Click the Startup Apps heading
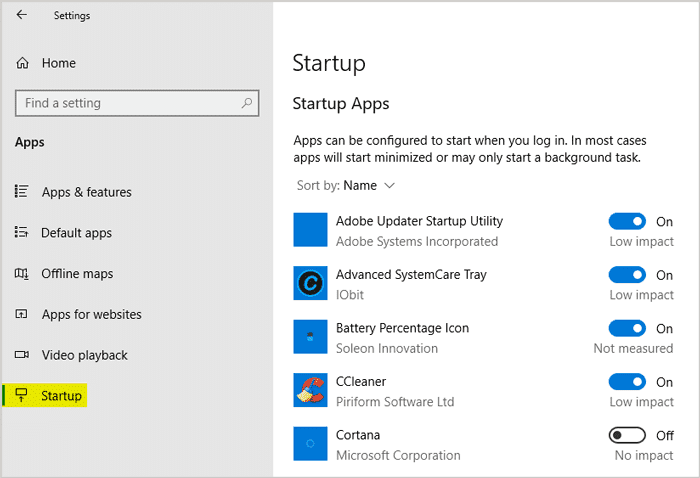This screenshot has height=478, width=700. (341, 104)
